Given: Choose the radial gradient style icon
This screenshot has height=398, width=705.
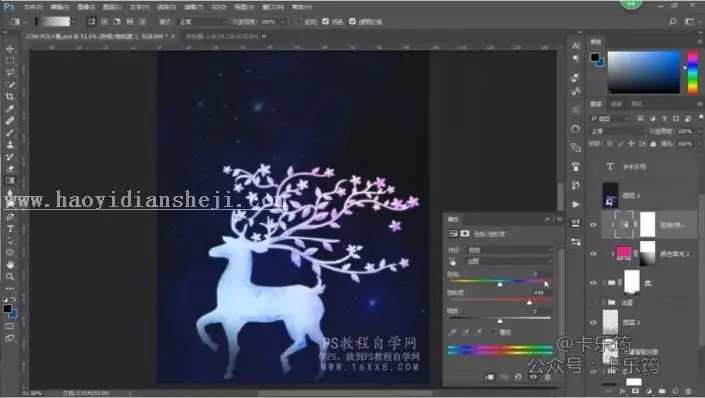Looking at the screenshot, I should [105, 21].
